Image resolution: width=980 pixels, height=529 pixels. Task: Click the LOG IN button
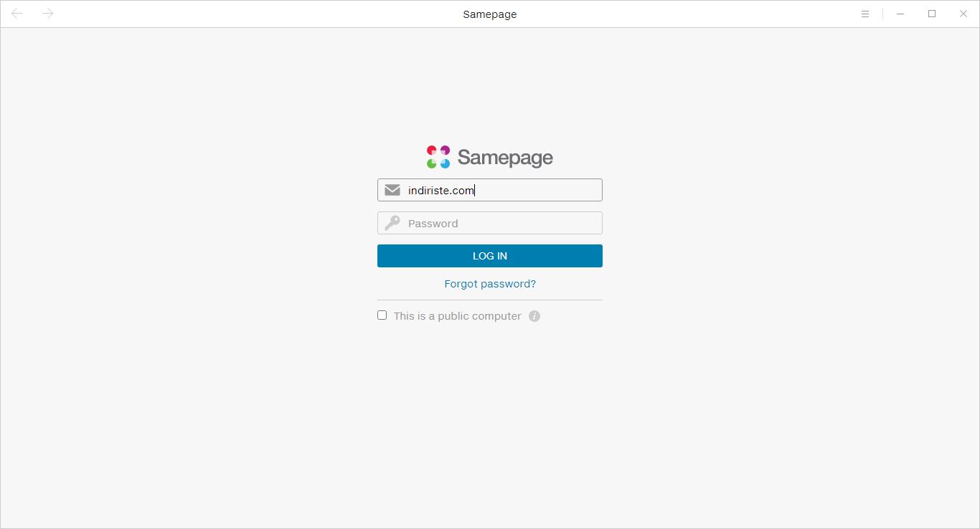pyautogui.click(x=490, y=256)
